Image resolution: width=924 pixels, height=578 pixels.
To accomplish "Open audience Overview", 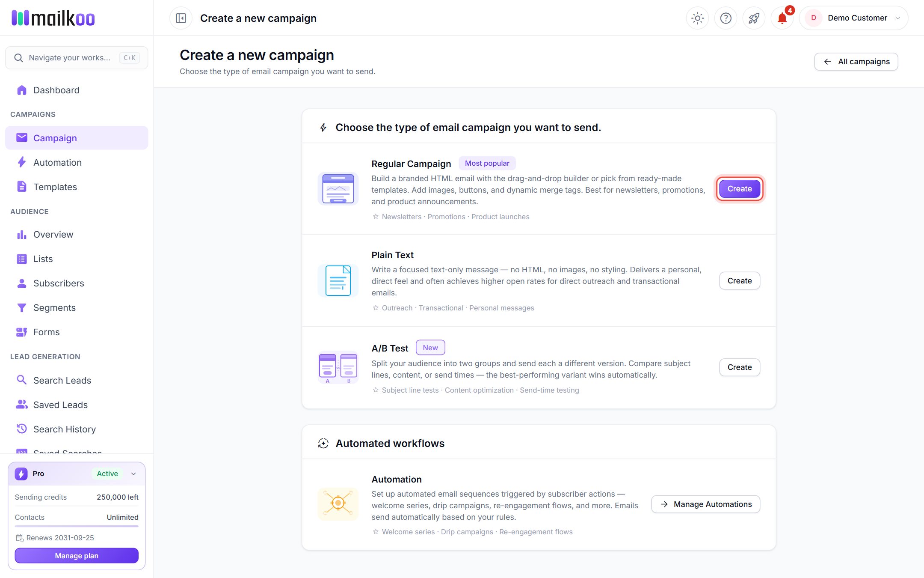I will tap(77, 234).
